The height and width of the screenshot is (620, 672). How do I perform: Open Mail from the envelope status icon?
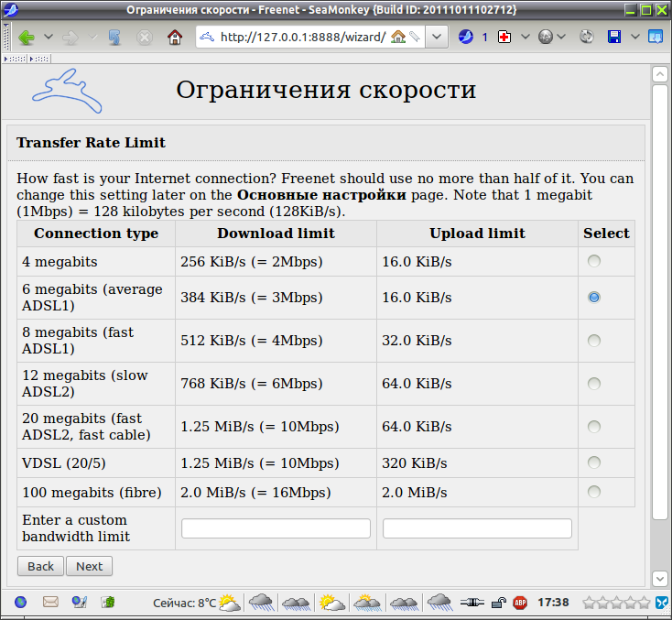tap(50, 602)
